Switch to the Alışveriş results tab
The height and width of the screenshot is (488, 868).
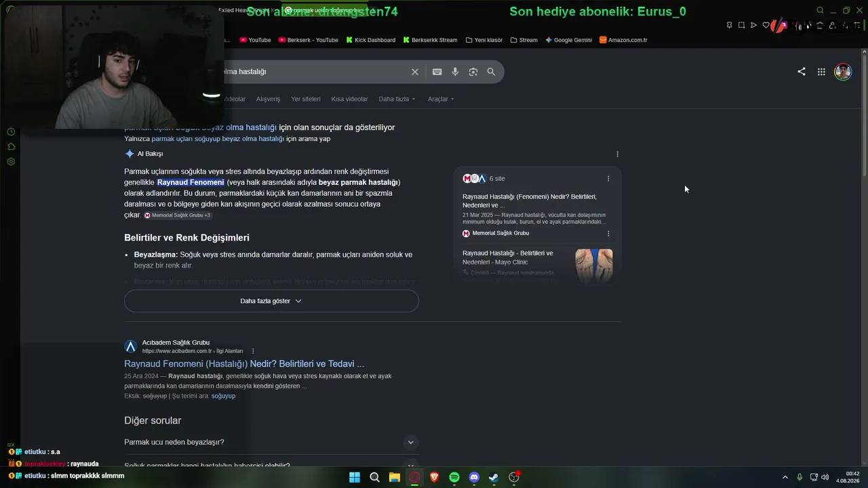pos(268,99)
